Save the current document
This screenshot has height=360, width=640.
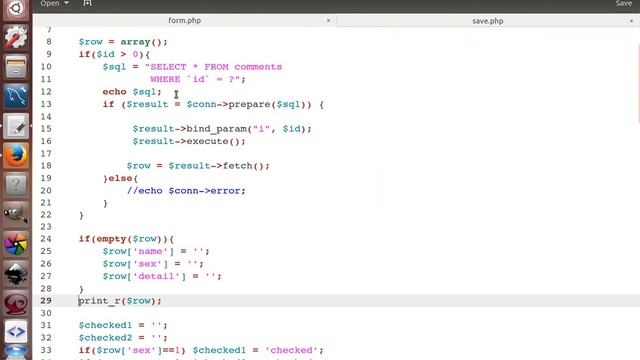623,3
